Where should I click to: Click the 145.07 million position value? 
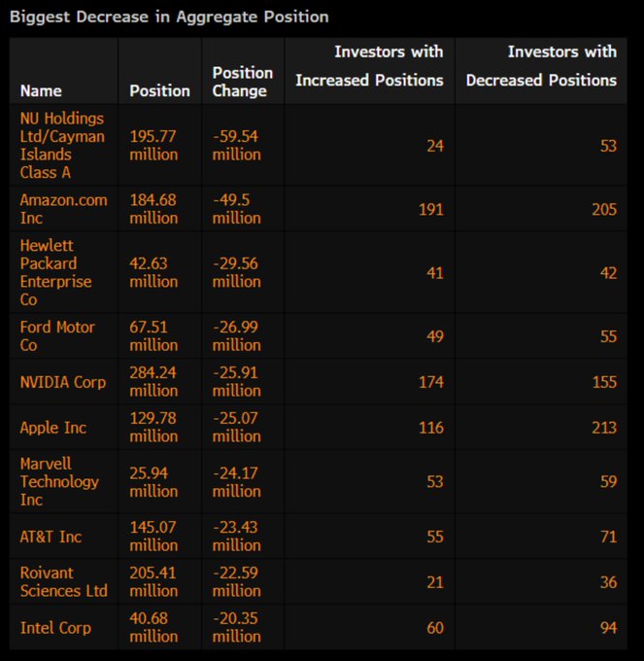153,537
